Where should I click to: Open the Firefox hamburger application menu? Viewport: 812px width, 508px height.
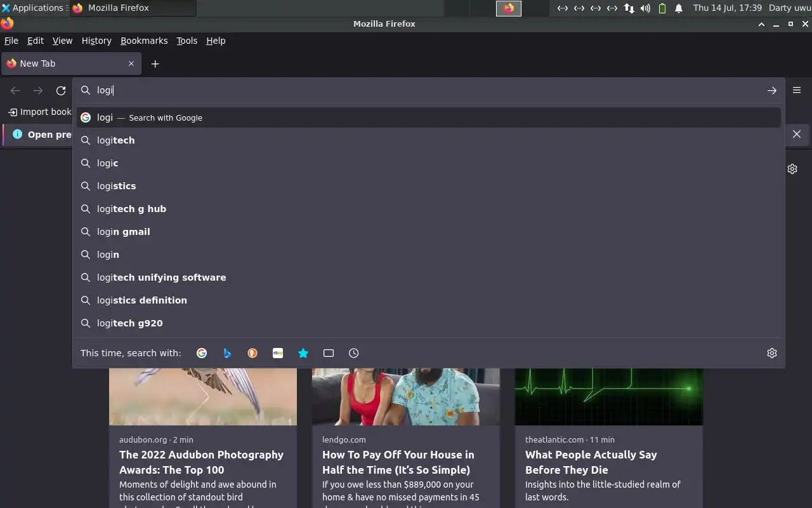pos(797,90)
